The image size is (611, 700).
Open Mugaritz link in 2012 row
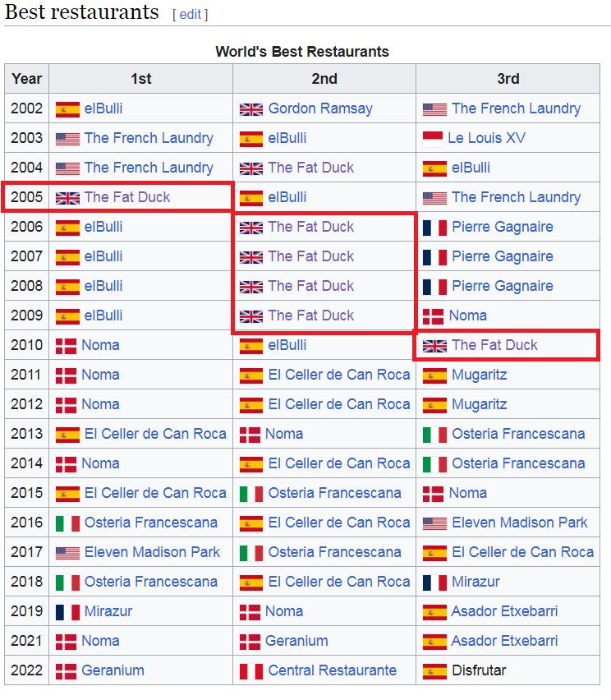[480, 404]
